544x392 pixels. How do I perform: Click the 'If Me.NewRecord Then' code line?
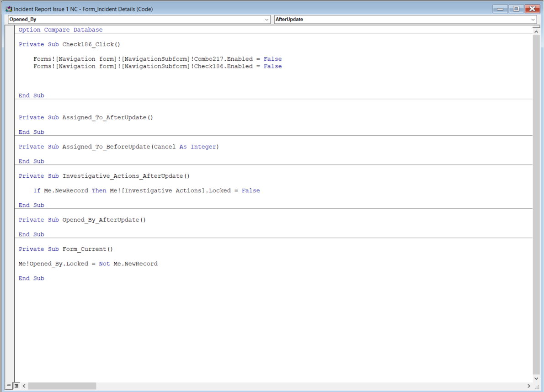(x=146, y=191)
